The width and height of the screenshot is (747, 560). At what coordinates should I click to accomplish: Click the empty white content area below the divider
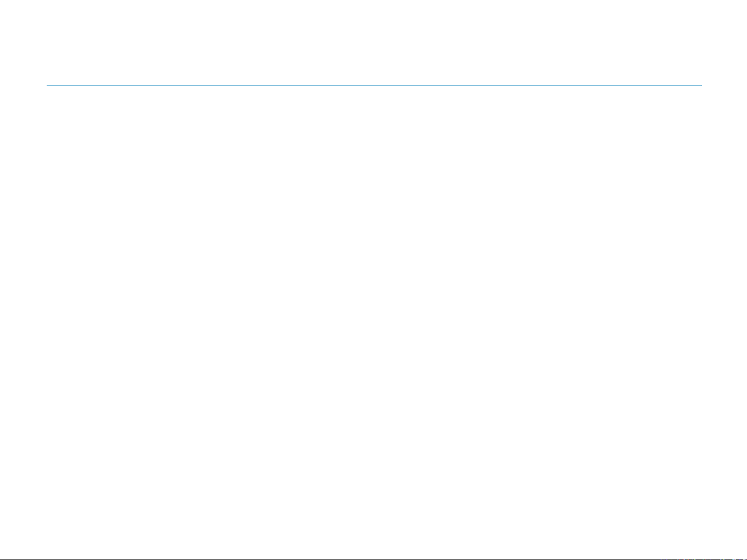[x=373, y=311]
